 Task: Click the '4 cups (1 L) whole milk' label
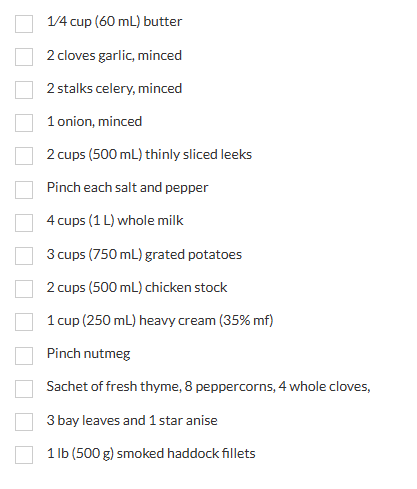tap(115, 221)
